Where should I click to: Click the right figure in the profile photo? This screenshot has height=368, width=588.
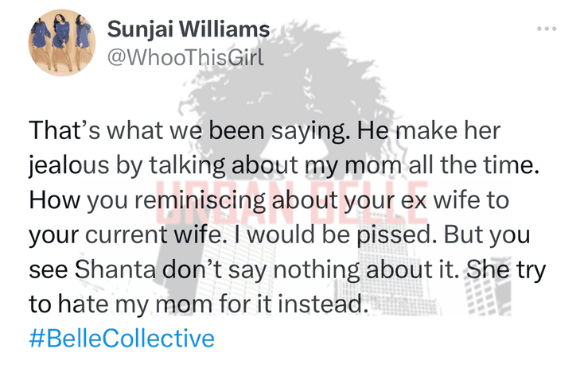pyautogui.click(x=84, y=43)
